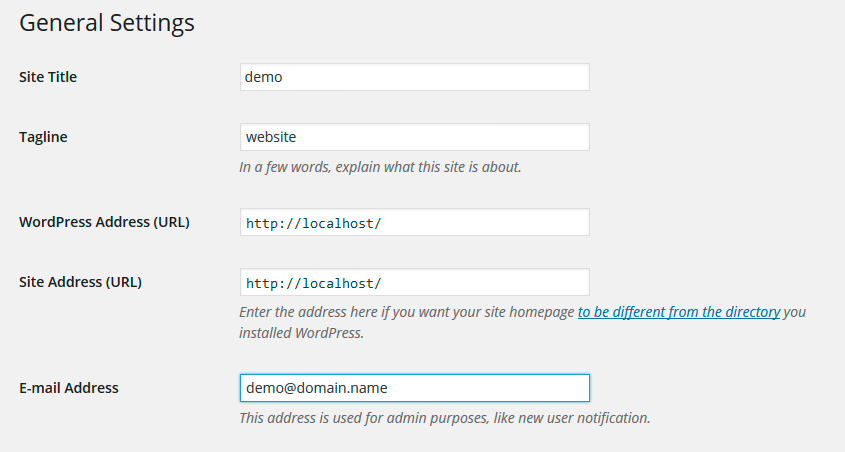The height and width of the screenshot is (452, 845).
Task: Click the 'Site Address (URL)' label
Action: pyautogui.click(x=80, y=282)
